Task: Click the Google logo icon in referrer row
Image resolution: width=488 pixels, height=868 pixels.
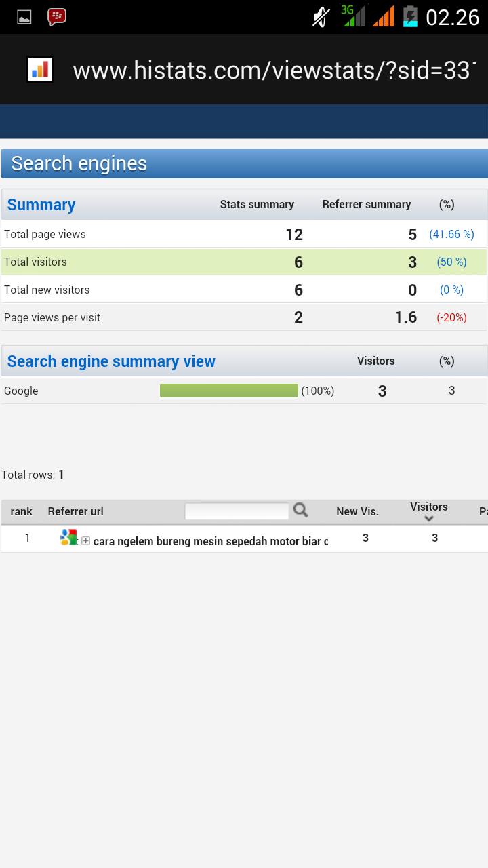Action: (68, 538)
